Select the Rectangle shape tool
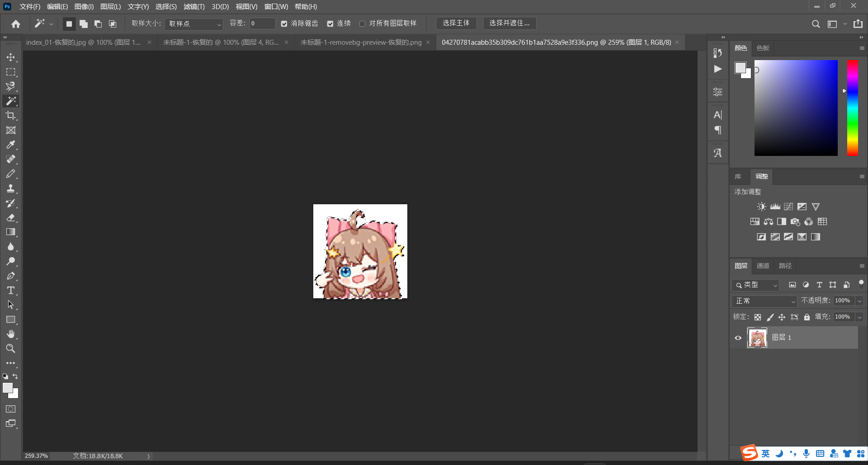The image size is (868, 465). coord(11,319)
